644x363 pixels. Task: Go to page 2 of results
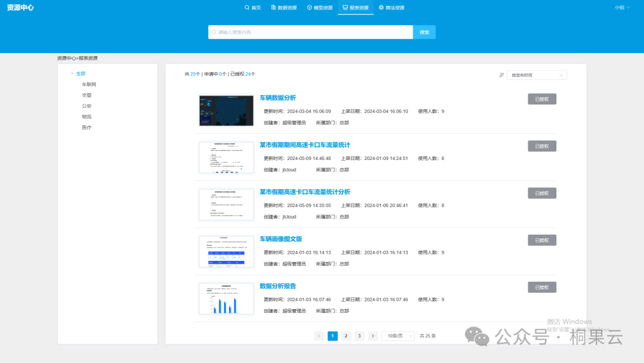point(346,336)
